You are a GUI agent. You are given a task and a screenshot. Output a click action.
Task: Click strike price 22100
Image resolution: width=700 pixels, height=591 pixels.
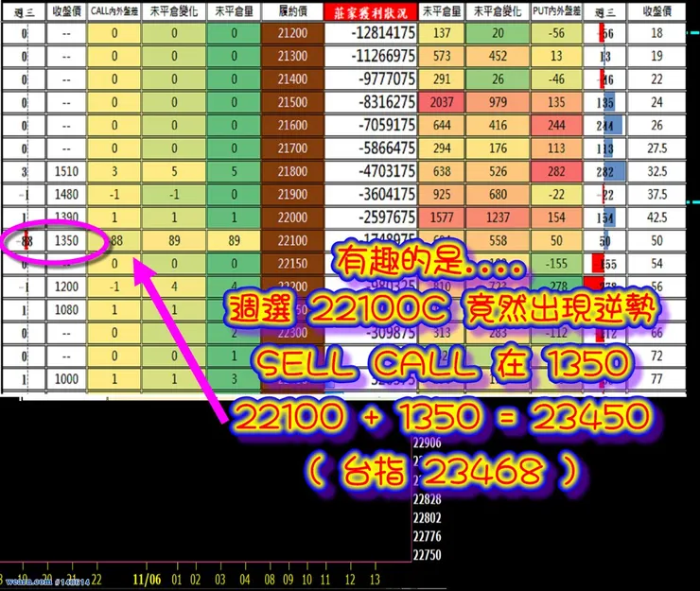tap(292, 240)
